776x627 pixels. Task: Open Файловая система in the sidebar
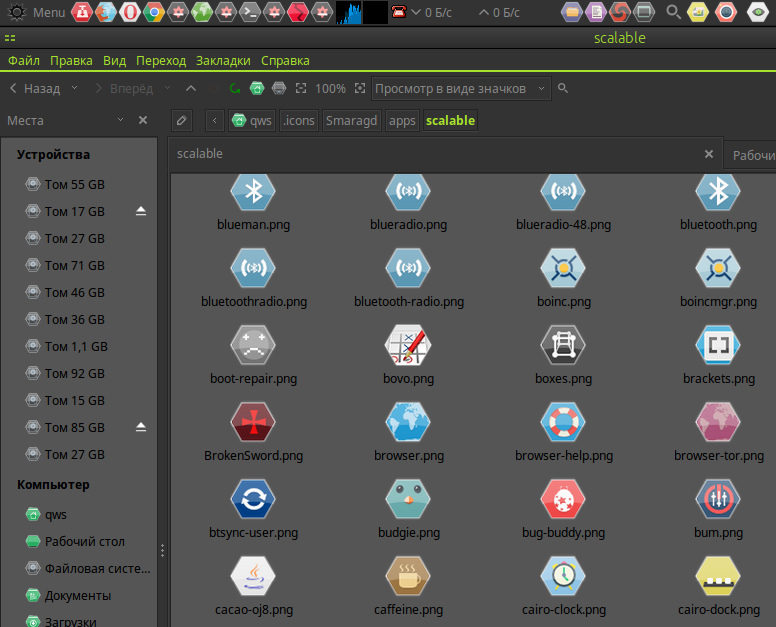point(88,569)
